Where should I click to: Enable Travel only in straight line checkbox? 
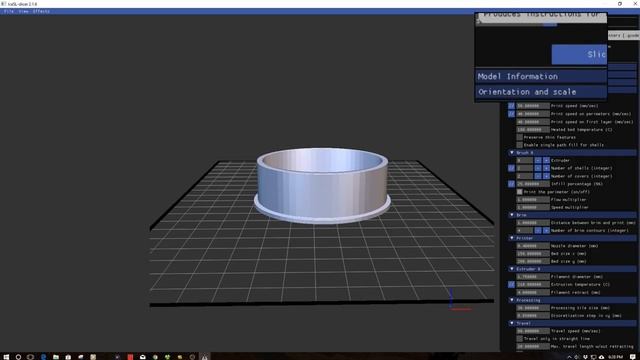(519, 339)
